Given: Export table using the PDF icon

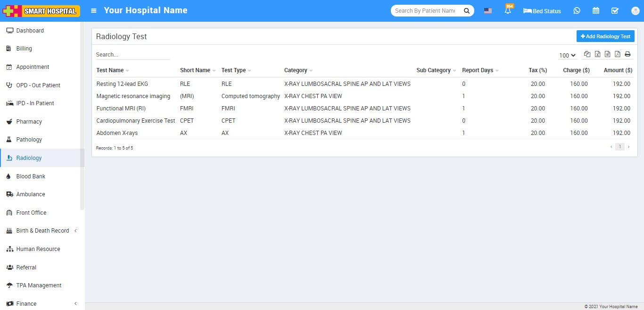Looking at the screenshot, I should coord(617,54).
